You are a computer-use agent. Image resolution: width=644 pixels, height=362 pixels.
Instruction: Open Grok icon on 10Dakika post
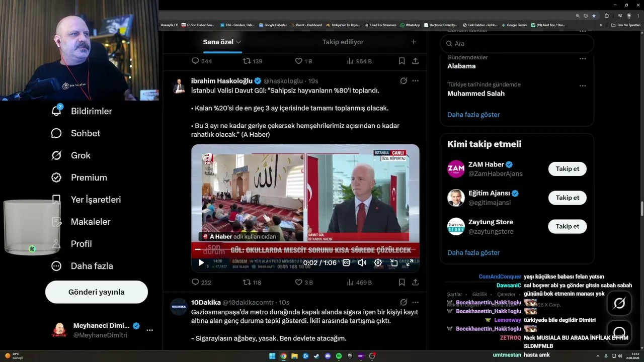click(x=404, y=303)
